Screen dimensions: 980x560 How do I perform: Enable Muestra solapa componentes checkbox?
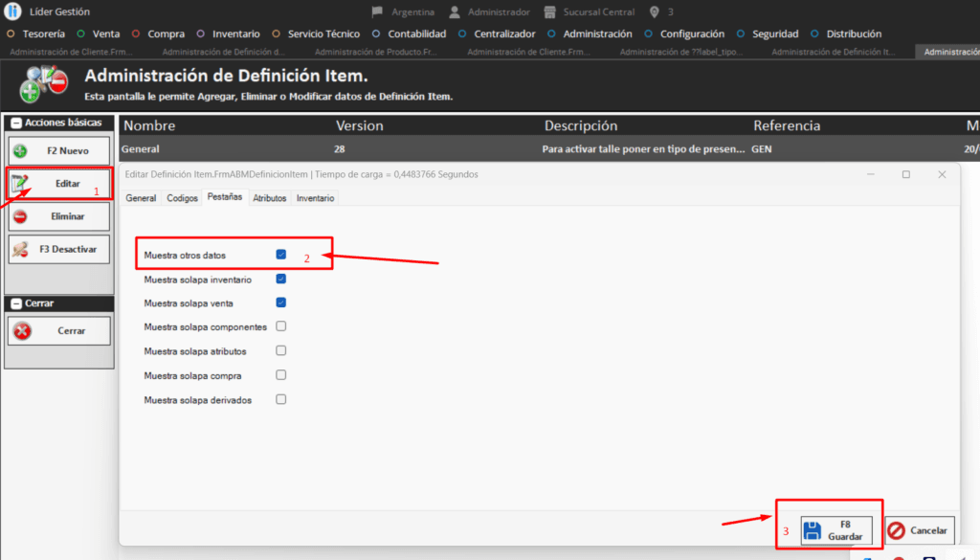281,326
